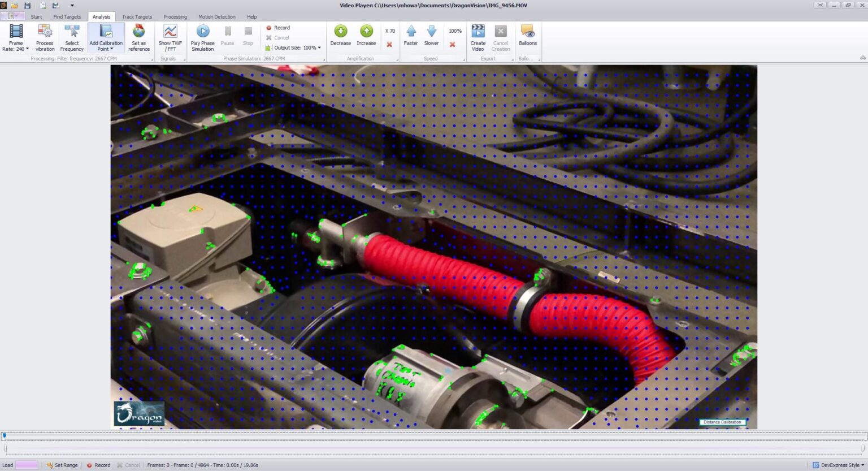The width and height of the screenshot is (868, 471).
Task: Click Cancel in the Phase Simulation group
Action: 277,38
